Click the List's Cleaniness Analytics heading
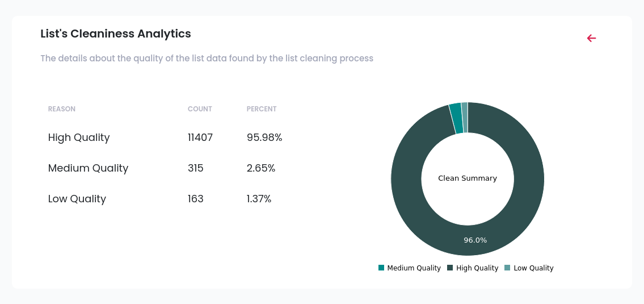Viewport: 644px width, 304px height. (x=116, y=34)
